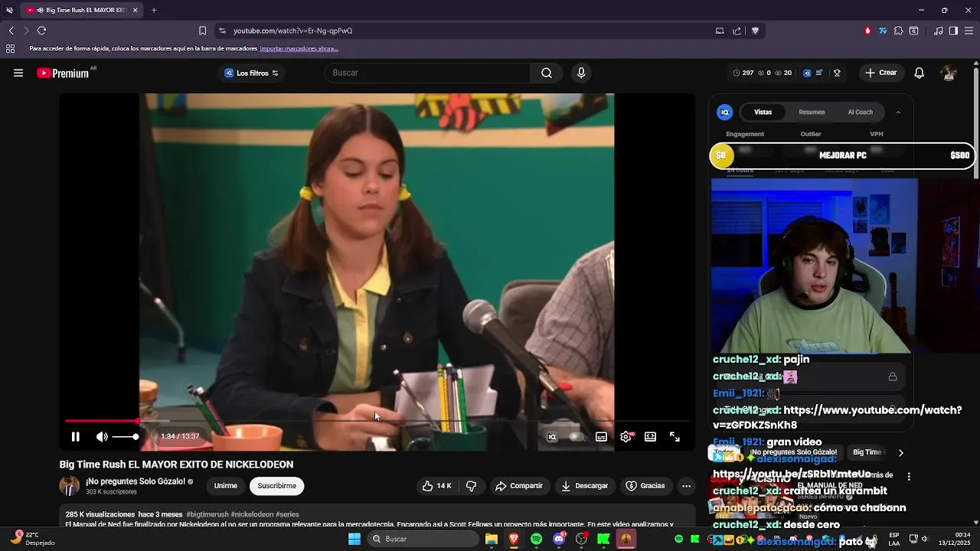Image resolution: width=980 pixels, height=551 pixels.
Task: Click the vidIQ trophy icon in header
Action: point(837,73)
